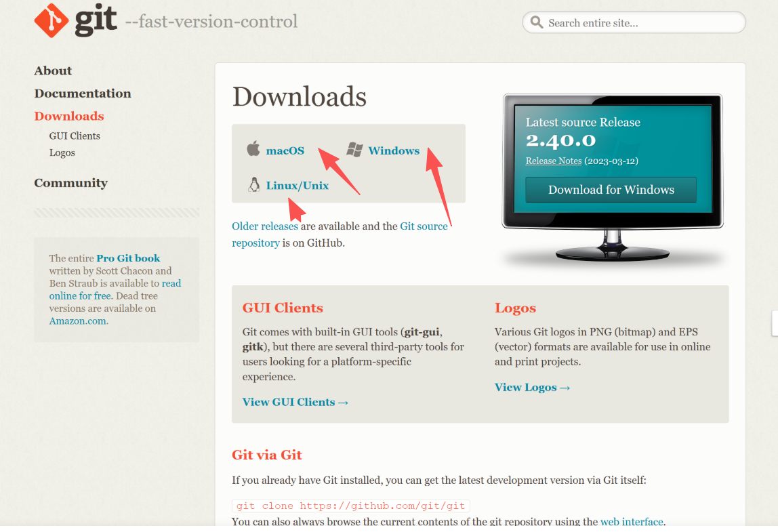Click the Downloads page title

[x=299, y=97]
